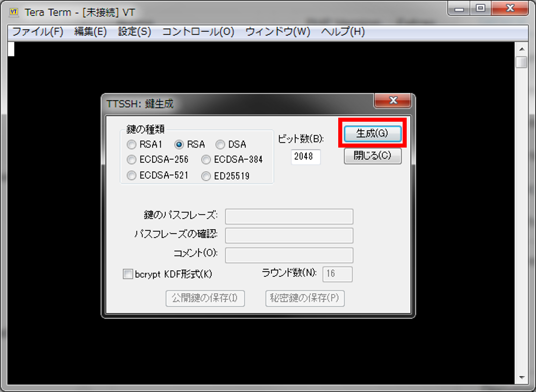This screenshot has width=536, height=392.
Task: Click the 閉じる(C) close button
Action: (373, 156)
